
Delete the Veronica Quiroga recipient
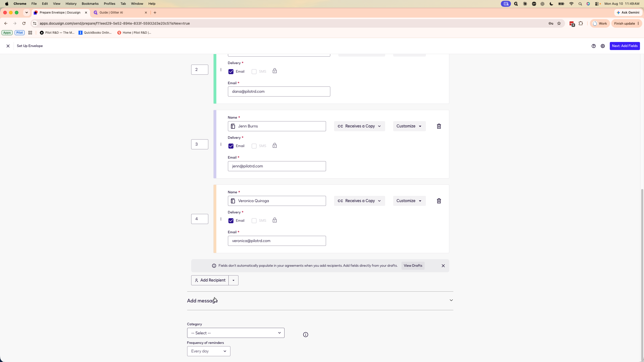pos(439,201)
